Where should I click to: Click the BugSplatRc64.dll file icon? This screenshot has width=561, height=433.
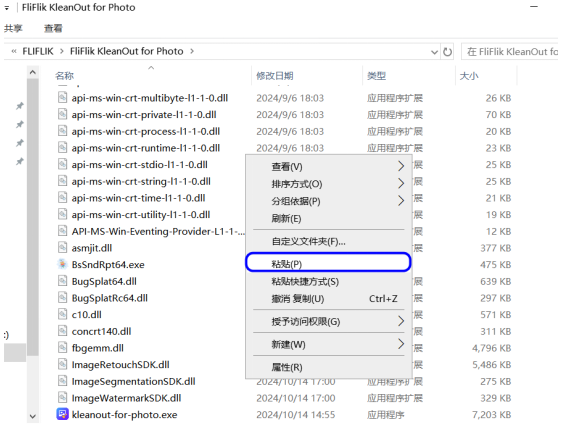(62, 298)
